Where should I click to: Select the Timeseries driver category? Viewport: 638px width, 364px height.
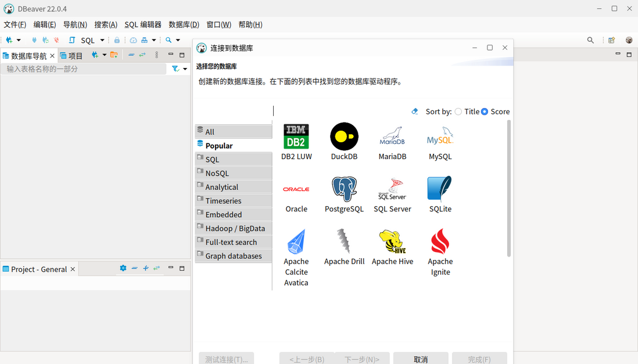(234, 201)
